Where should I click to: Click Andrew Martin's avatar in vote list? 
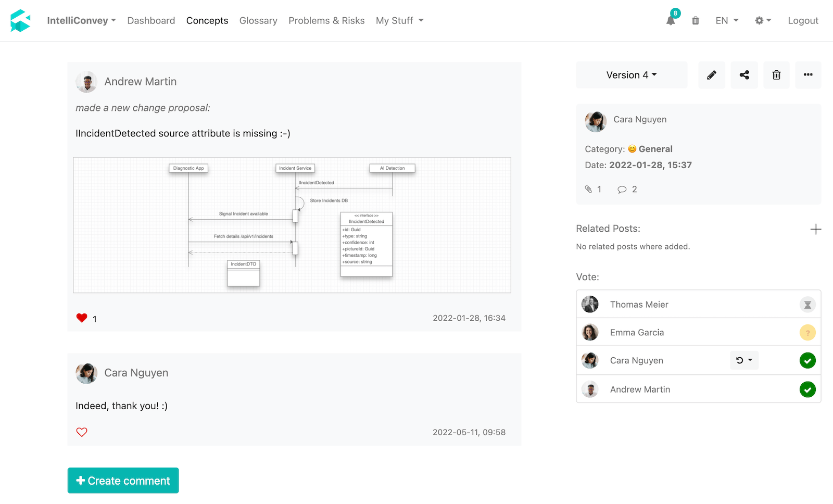(x=590, y=389)
